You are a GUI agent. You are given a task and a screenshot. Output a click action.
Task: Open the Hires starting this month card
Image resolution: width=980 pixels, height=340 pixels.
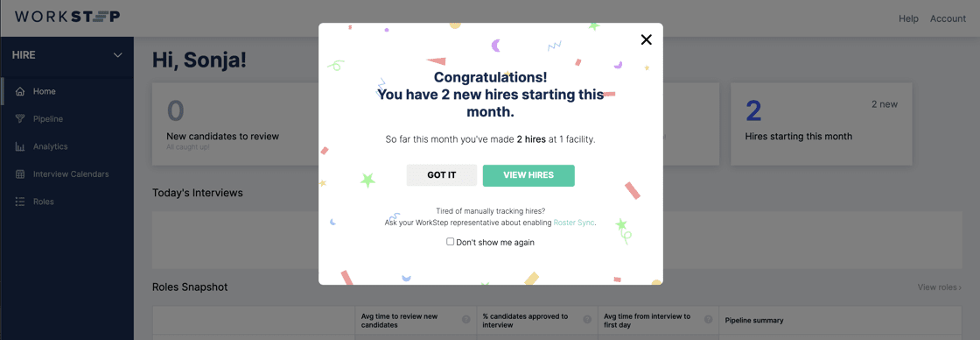pyautogui.click(x=822, y=124)
